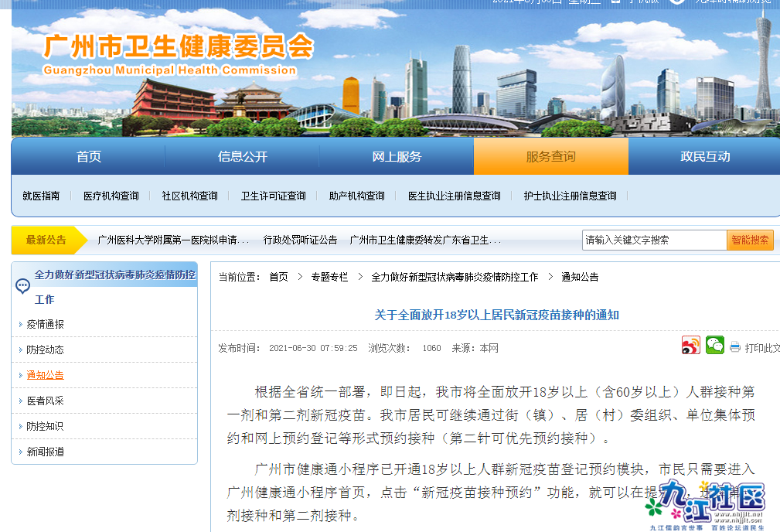Select the 政民互动 menu
Screen dimensions: 780x532
click(x=704, y=156)
